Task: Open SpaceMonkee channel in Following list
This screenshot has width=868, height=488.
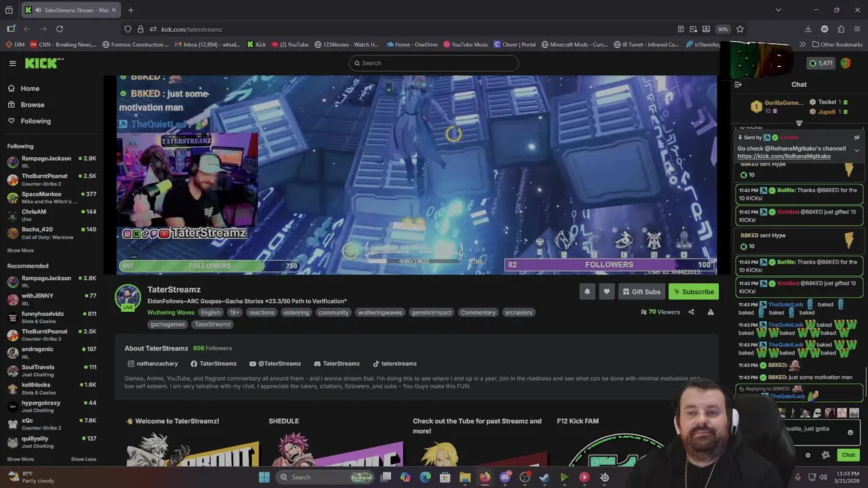Action: [x=52, y=197]
